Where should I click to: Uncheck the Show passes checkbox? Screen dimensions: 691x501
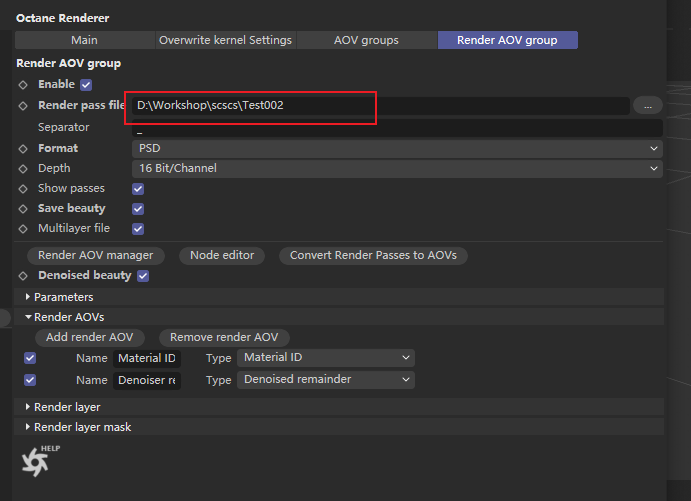coord(138,189)
